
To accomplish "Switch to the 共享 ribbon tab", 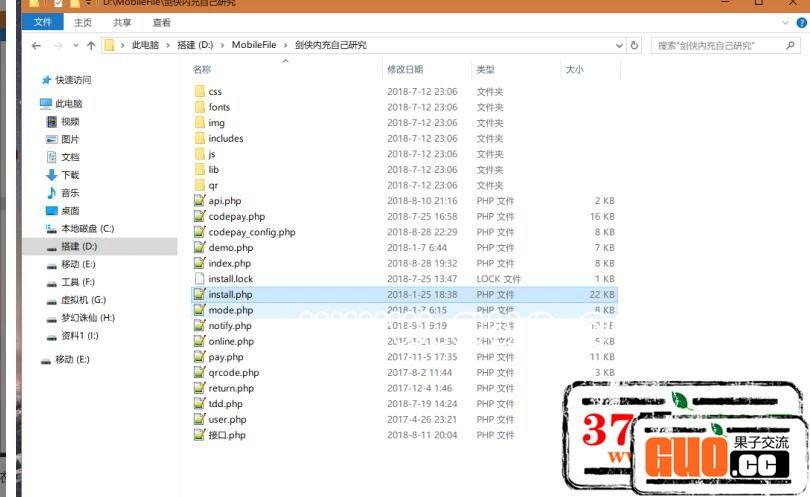I will pyautogui.click(x=122, y=22).
